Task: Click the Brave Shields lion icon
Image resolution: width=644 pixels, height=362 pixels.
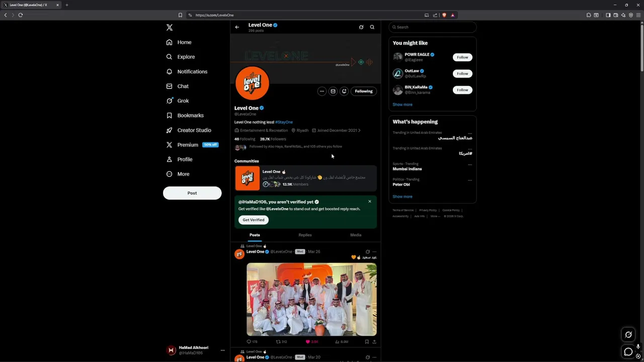Action: point(444,15)
